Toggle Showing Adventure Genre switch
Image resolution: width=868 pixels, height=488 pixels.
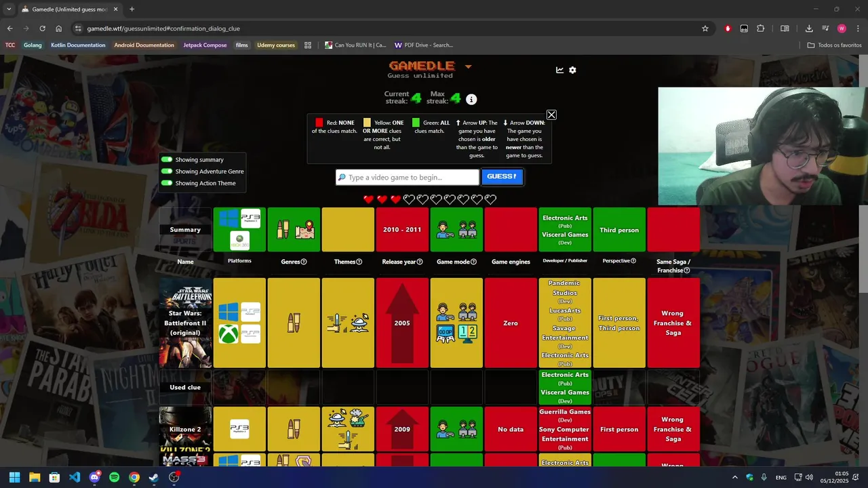(167, 171)
